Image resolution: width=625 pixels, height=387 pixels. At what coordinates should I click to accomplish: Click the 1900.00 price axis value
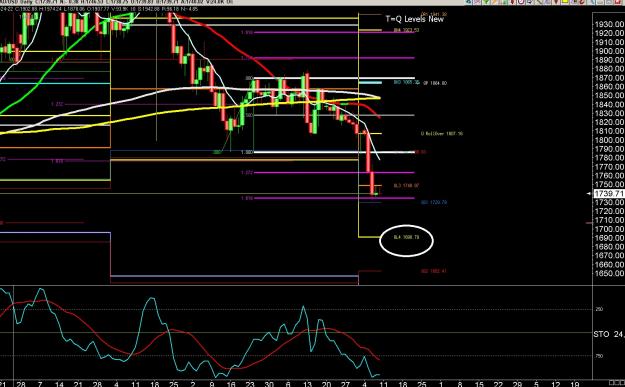tap(609, 51)
